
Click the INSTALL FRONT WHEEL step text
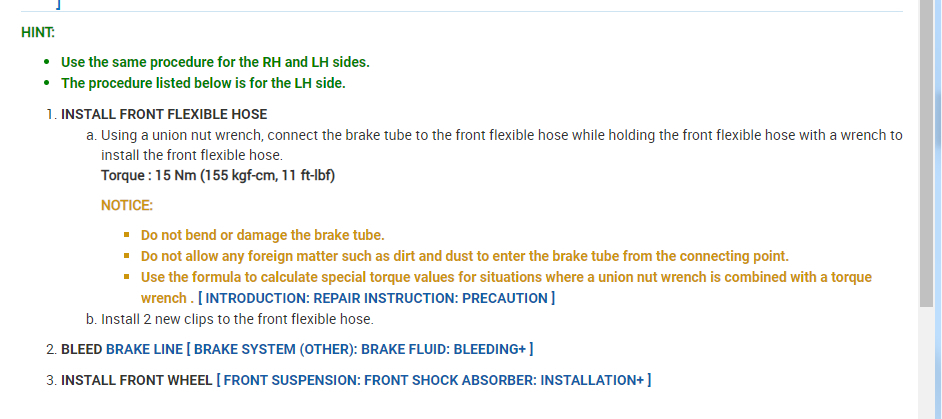point(136,380)
